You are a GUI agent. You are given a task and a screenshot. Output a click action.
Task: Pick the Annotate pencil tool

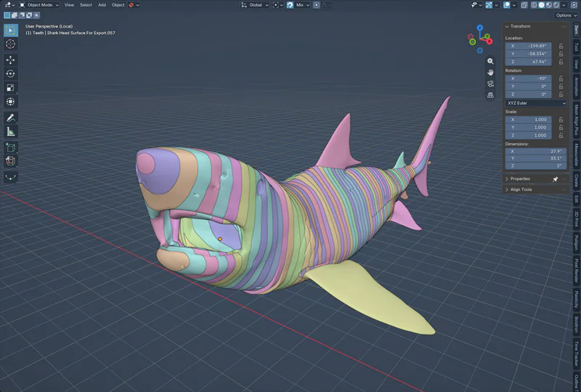(10, 118)
